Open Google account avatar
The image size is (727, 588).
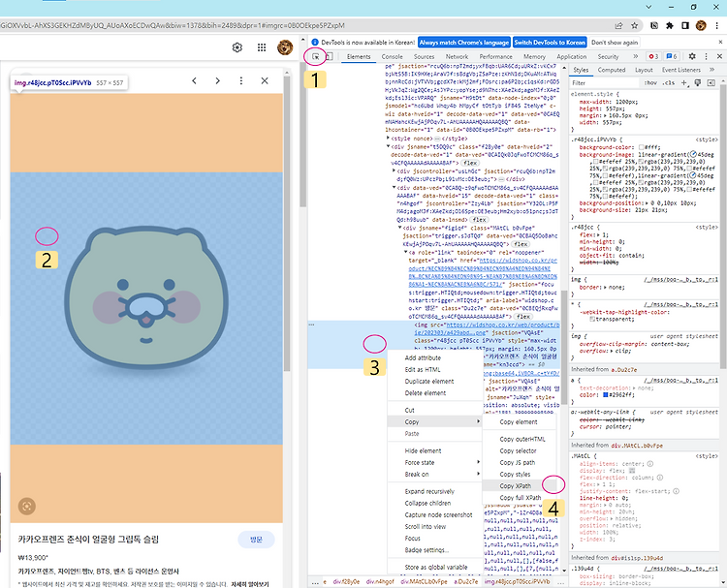285,47
